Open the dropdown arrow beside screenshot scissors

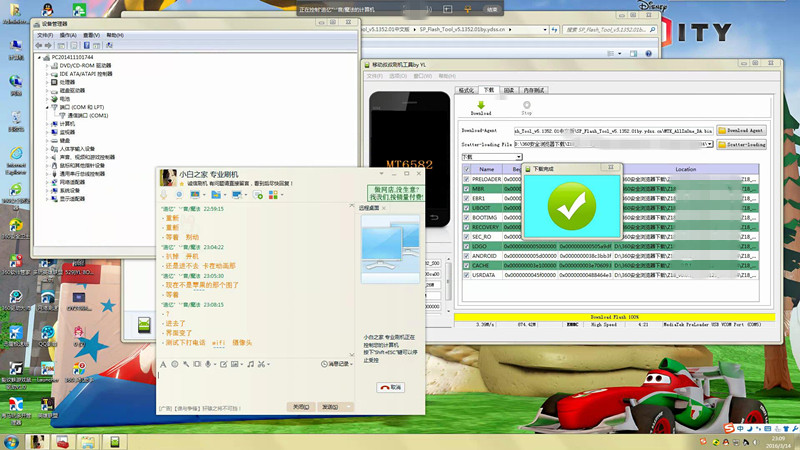pyautogui.click(x=268, y=365)
